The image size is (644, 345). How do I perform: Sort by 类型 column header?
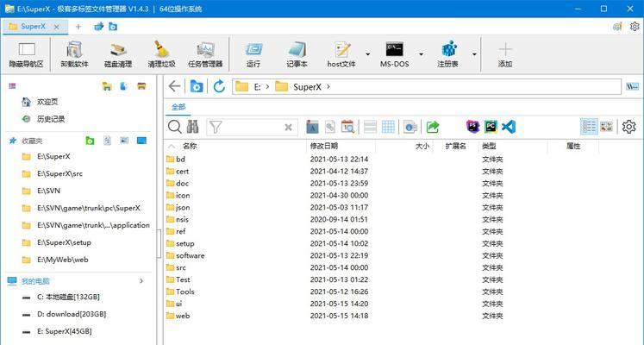coord(489,146)
